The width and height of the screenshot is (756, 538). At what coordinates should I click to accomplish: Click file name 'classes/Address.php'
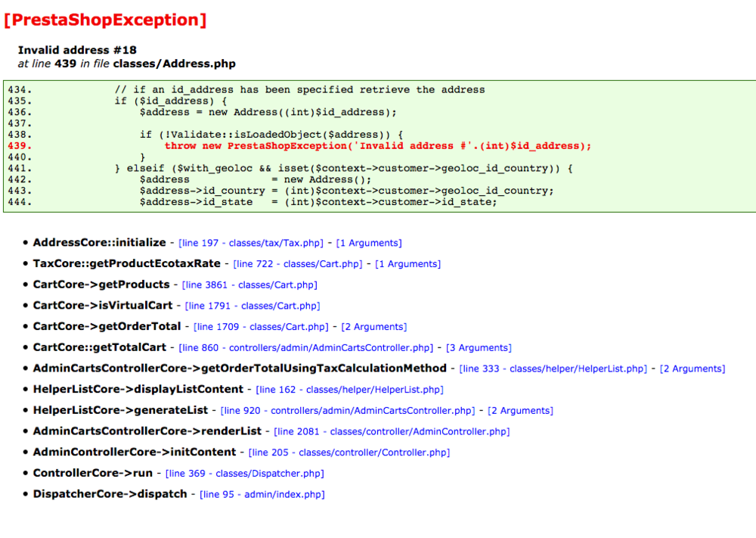(x=175, y=64)
